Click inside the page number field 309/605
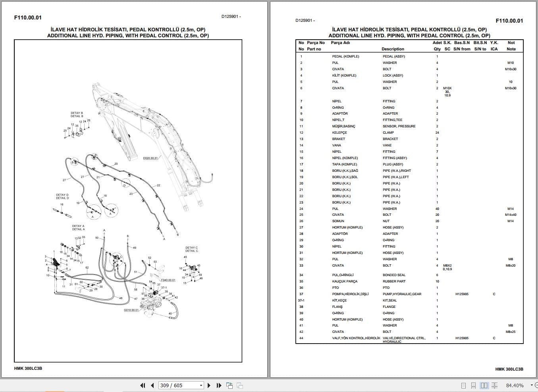The width and height of the screenshot is (538, 392). click(x=175, y=385)
